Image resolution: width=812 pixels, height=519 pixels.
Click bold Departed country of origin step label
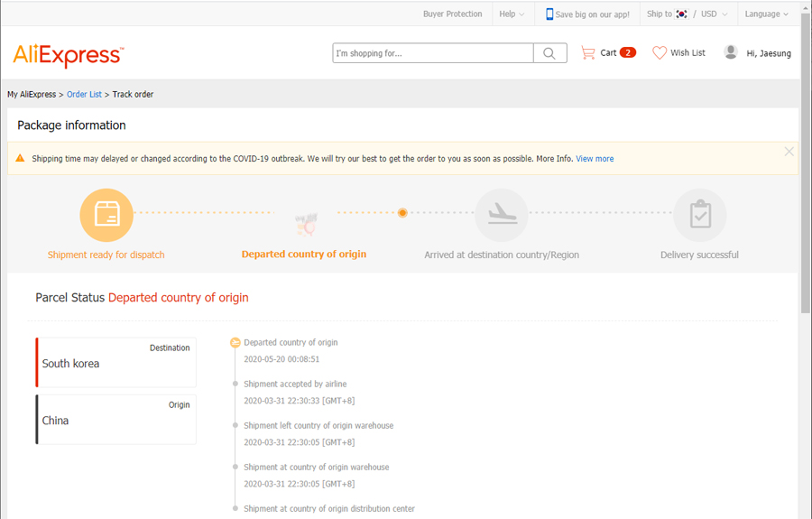pos(304,254)
